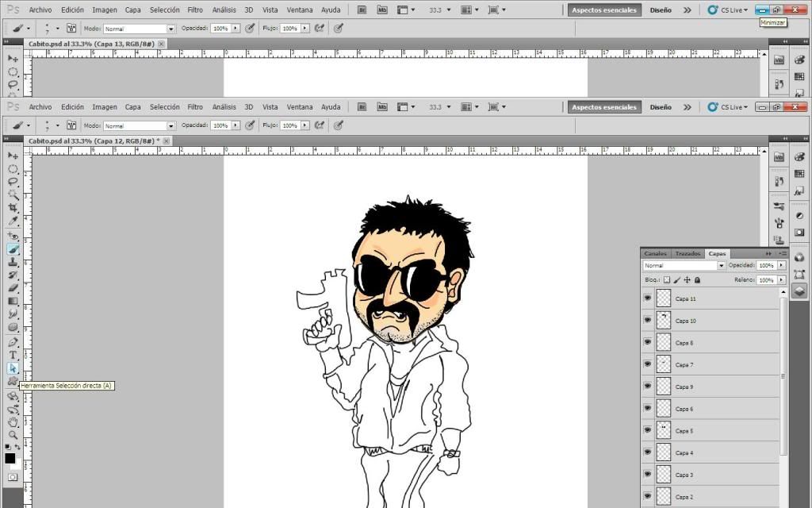Viewport: 812px width, 508px height.
Task: Hide the Capa 10 layer
Action: (647, 321)
